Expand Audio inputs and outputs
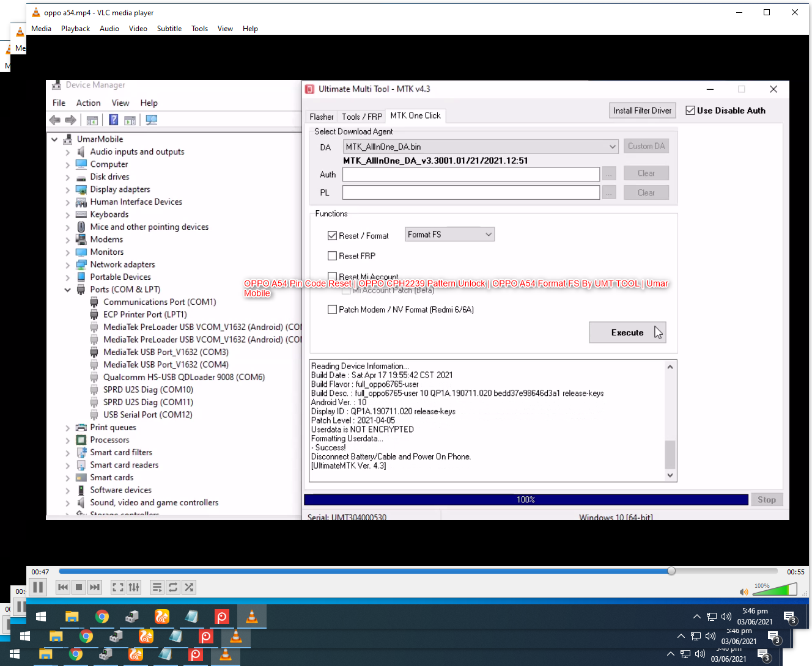Screen dimensions: 812x666 point(68,152)
